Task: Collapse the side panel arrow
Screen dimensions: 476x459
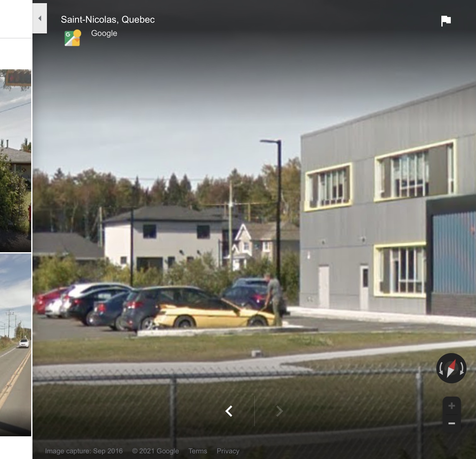Action: point(40,18)
